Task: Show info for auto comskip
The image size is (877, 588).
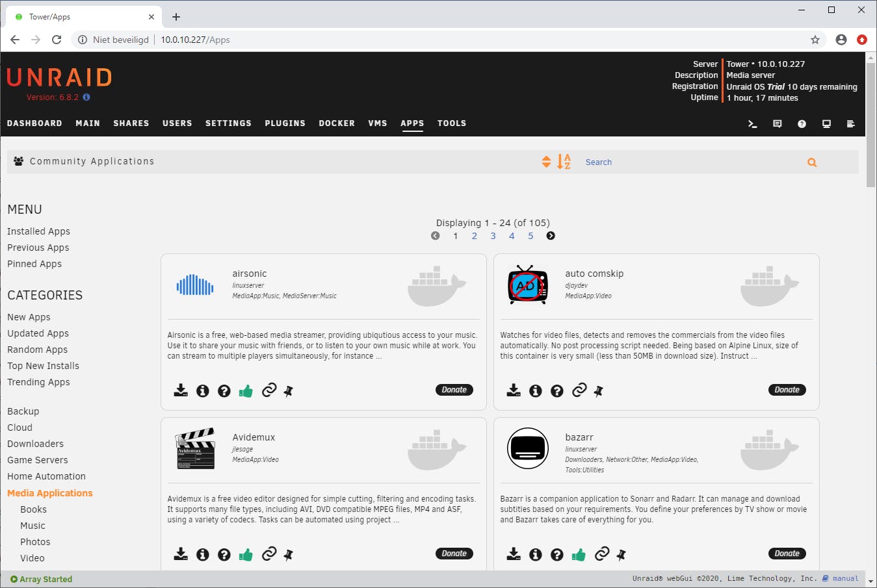Action: (x=536, y=390)
